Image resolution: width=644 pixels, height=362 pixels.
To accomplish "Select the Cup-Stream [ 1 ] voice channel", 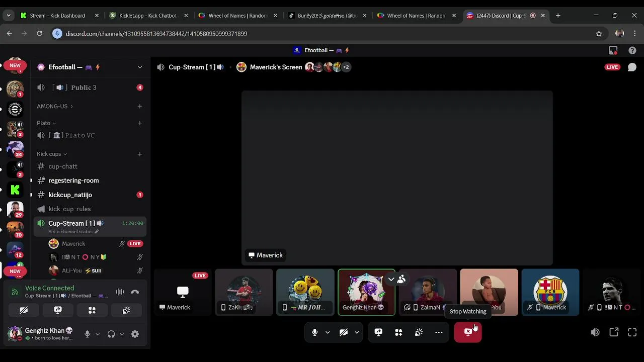I will coord(90,227).
